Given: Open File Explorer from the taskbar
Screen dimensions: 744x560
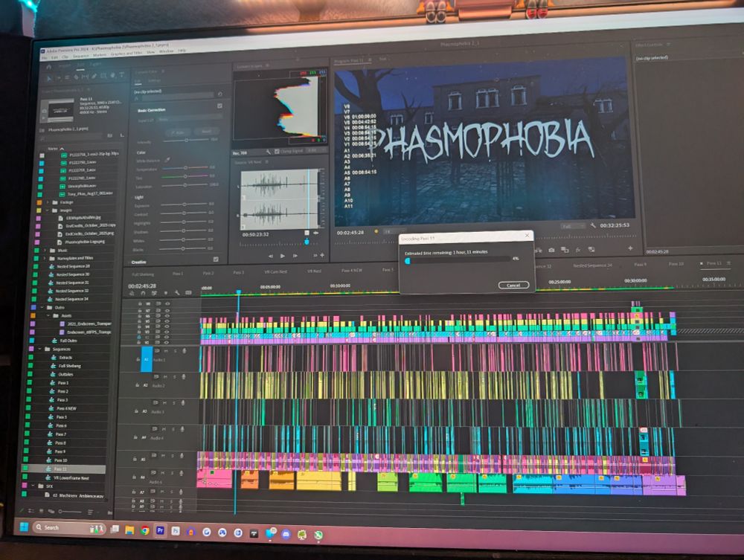Looking at the screenshot, I should 129,530.
